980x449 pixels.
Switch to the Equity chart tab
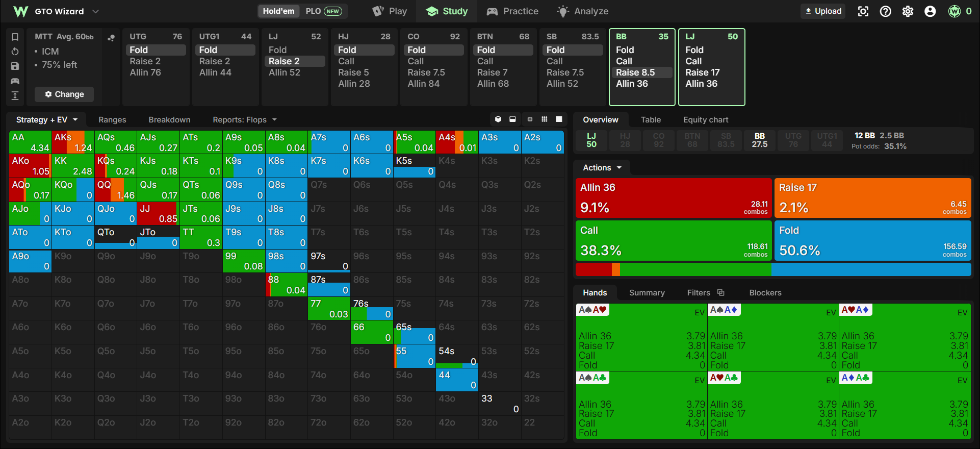(706, 120)
